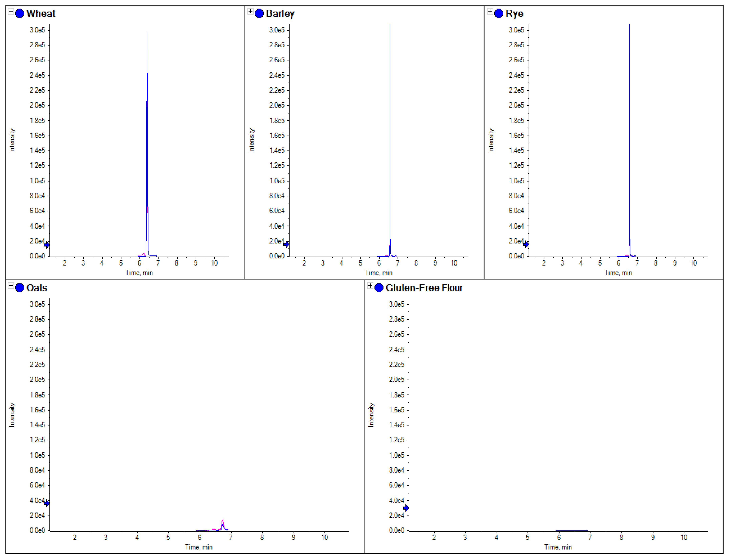Click the blue circle beside Oats
Viewport: 729px width, 560px height.
click(20, 288)
